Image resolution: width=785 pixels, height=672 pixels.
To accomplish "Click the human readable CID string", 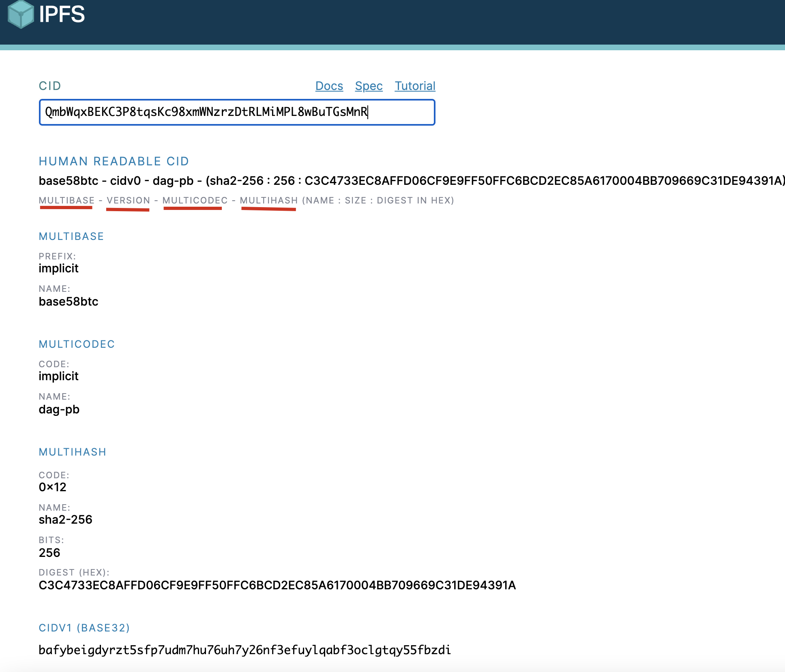I will pos(405,181).
